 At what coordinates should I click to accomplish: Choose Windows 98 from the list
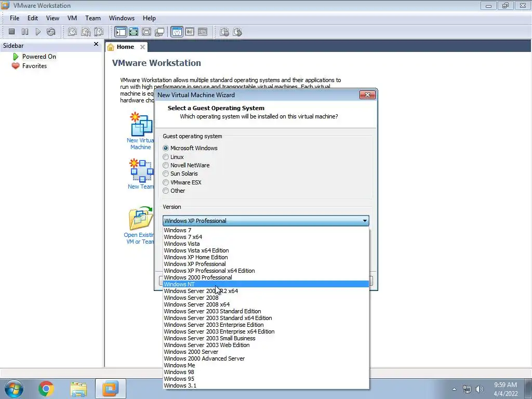point(266,372)
